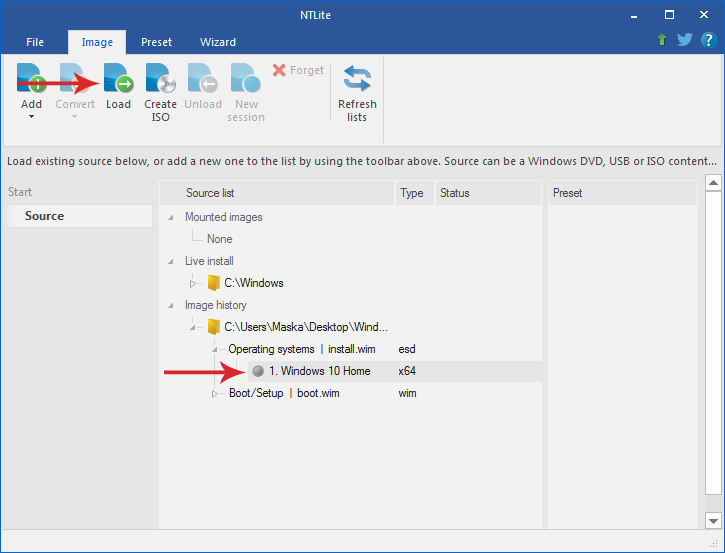Switch to the Wizard tab
The width and height of the screenshot is (725, 553).
[x=218, y=42]
